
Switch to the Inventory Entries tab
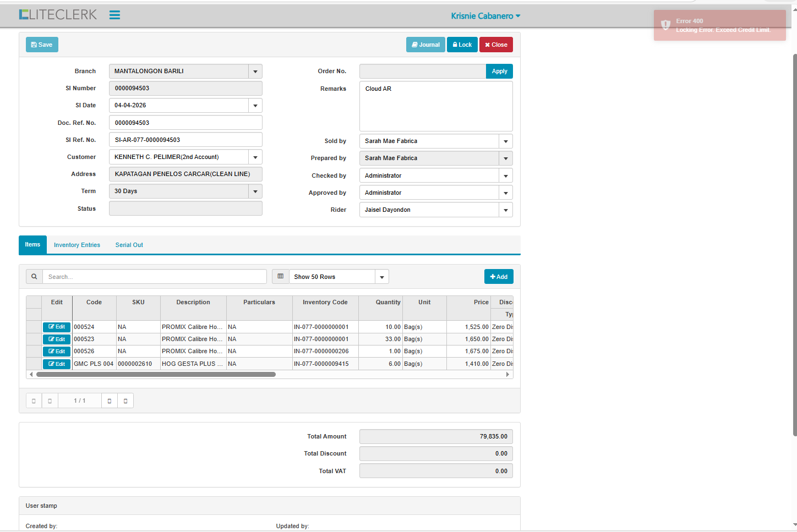coord(77,245)
